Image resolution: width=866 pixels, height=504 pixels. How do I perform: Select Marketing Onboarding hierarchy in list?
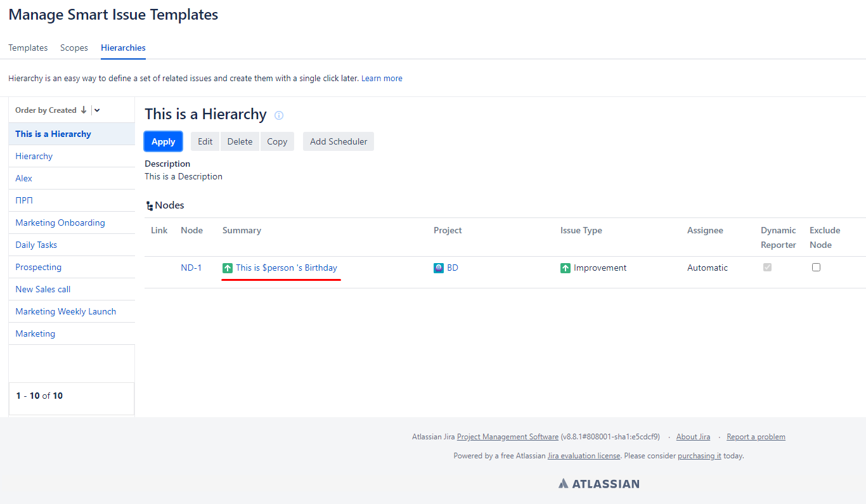(60, 223)
